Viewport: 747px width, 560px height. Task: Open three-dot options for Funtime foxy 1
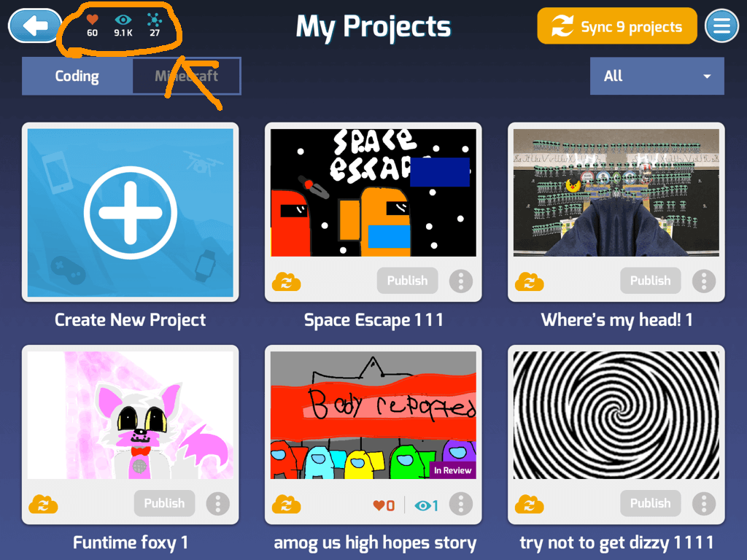tap(217, 503)
